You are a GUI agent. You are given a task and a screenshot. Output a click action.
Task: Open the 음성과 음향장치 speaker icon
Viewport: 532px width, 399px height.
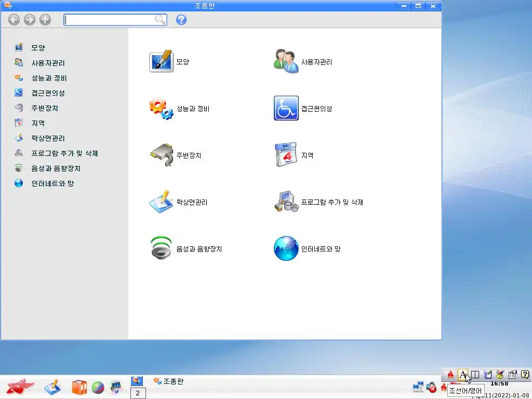(x=161, y=248)
